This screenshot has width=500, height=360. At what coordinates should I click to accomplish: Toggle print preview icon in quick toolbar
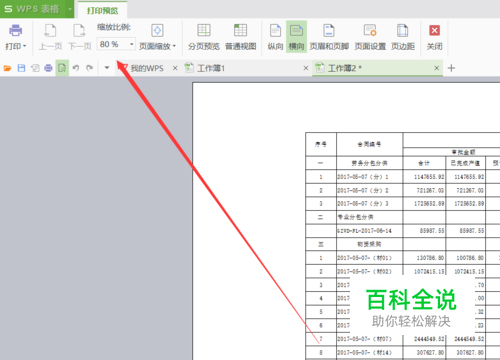point(62,68)
